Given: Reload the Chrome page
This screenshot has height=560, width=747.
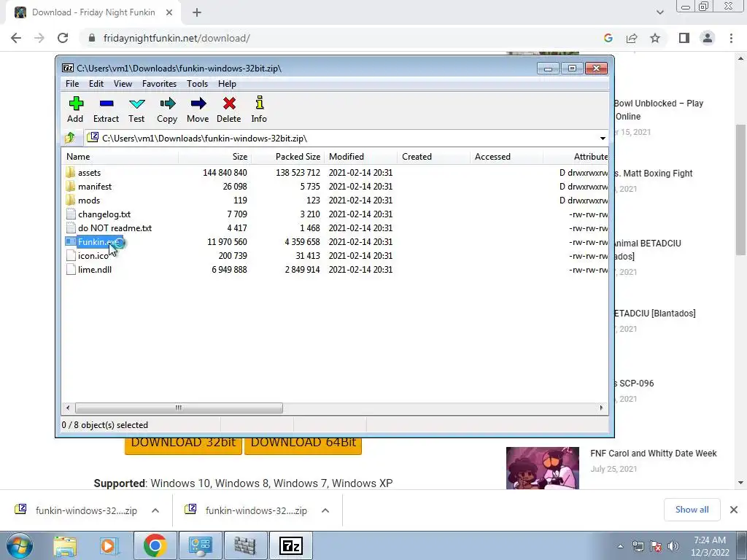Looking at the screenshot, I should pos(63,38).
